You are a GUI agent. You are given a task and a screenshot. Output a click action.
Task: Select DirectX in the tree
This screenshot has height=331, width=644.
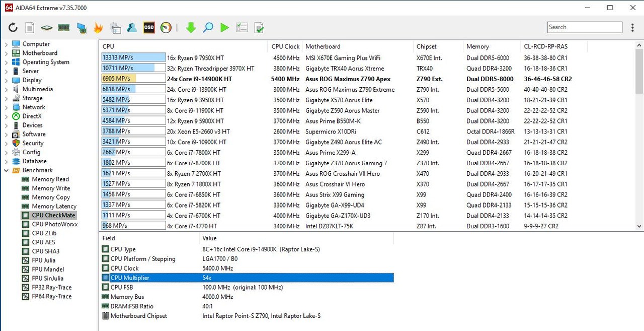coord(32,116)
